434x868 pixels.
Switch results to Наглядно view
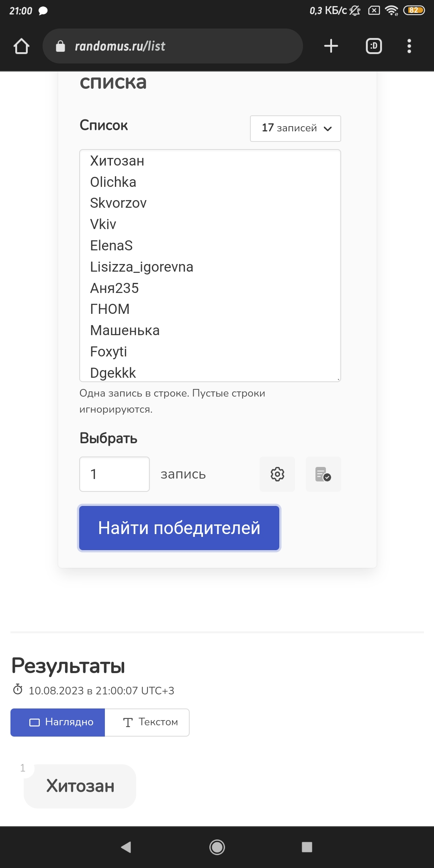click(57, 723)
